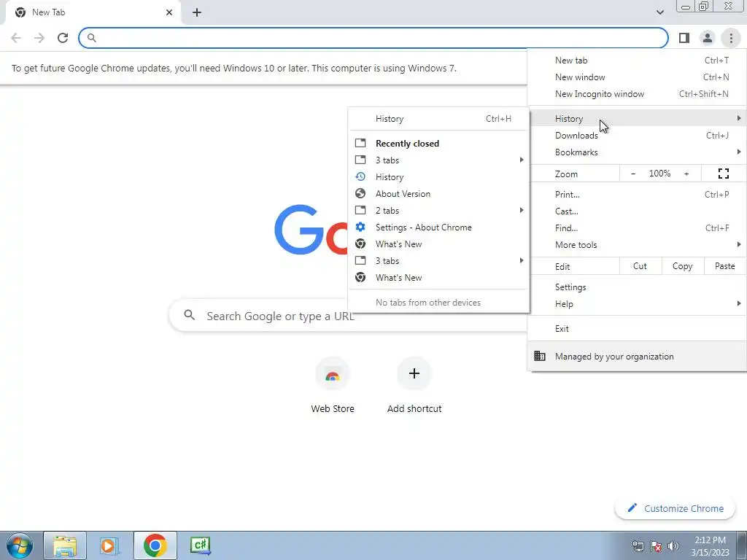Select Cast... menu item

point(637,211)
